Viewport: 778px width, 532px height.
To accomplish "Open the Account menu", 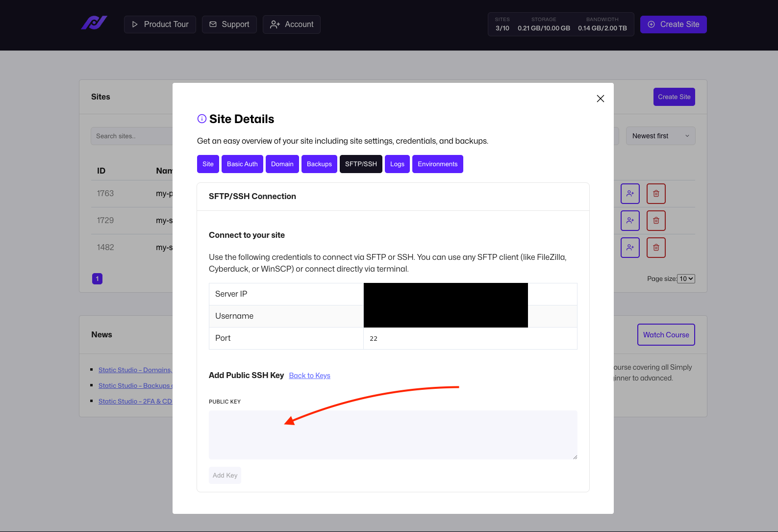I will click(x=292, y=25).
